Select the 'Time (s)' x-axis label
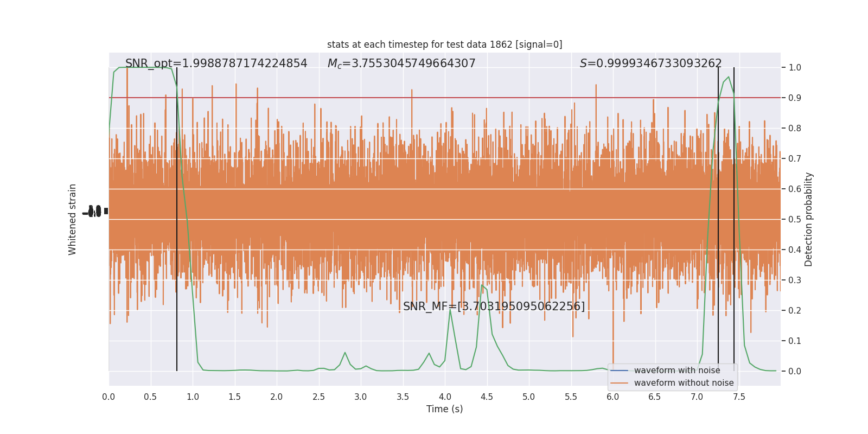Viewport: 868px width, 434px height. click(444, 409)
